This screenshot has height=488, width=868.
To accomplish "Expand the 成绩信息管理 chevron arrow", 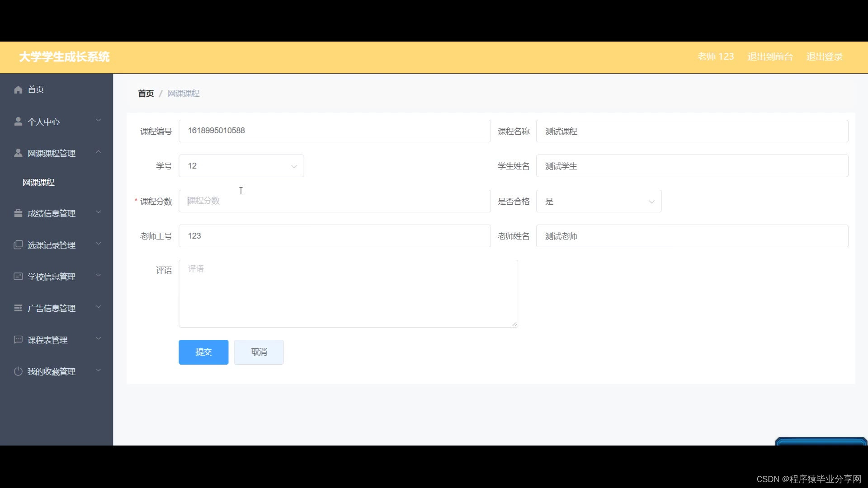I will coord(99,212).
